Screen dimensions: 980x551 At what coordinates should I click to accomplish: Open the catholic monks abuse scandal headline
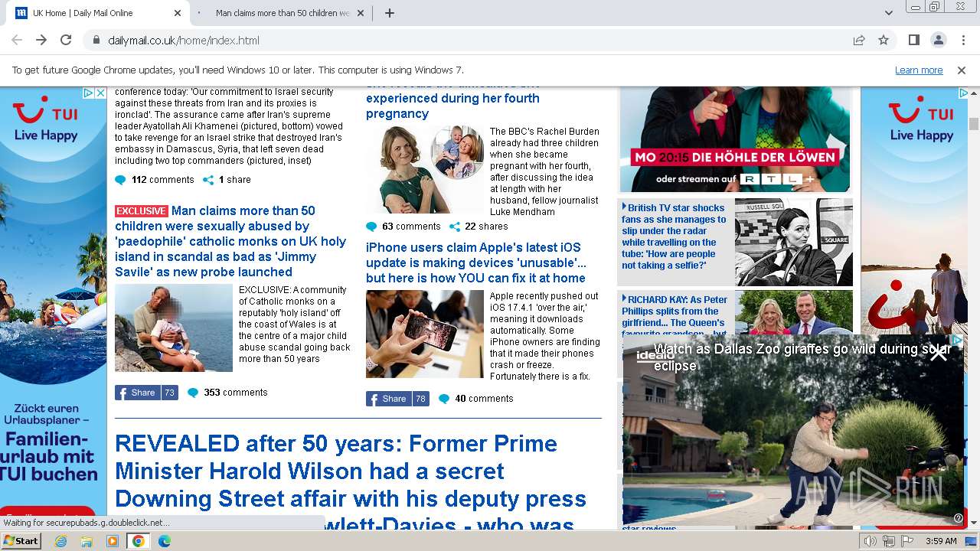(x=230, y=241)
